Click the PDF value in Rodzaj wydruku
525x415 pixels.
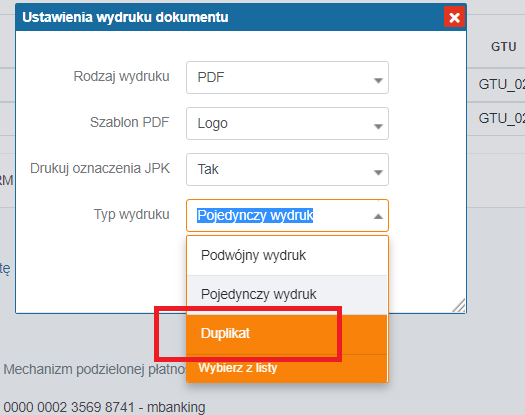click(x=211, y=77)
